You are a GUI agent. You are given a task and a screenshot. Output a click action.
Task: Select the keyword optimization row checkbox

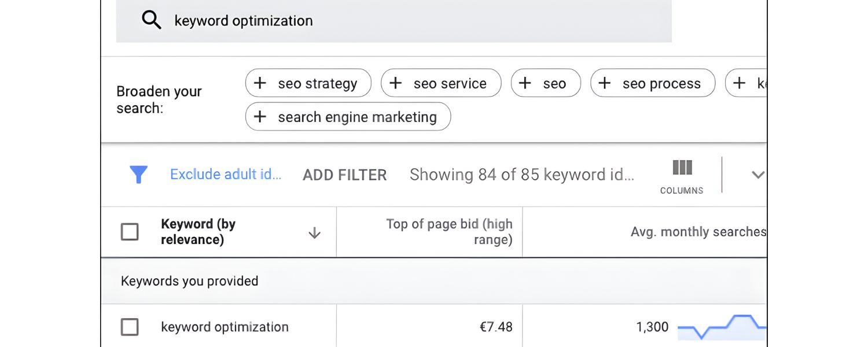(x=129, y=327)
